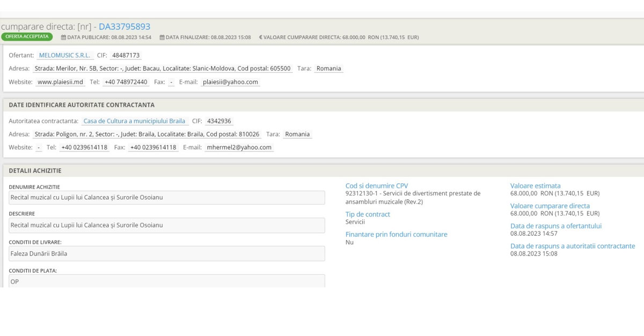The width and height of the screenshot is (644, 336).
Task: Click the OFERTA ACCEPTATA status badge
Action: (x=27, y=37)
